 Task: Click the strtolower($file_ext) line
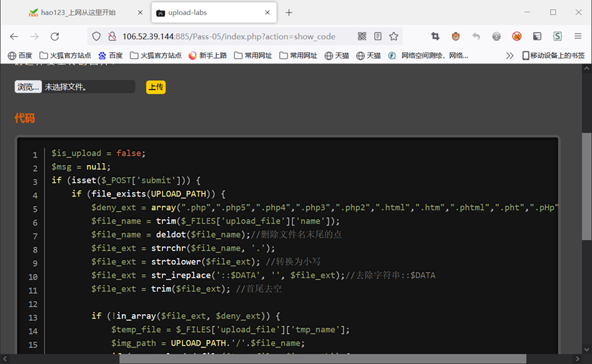(206, 261)
